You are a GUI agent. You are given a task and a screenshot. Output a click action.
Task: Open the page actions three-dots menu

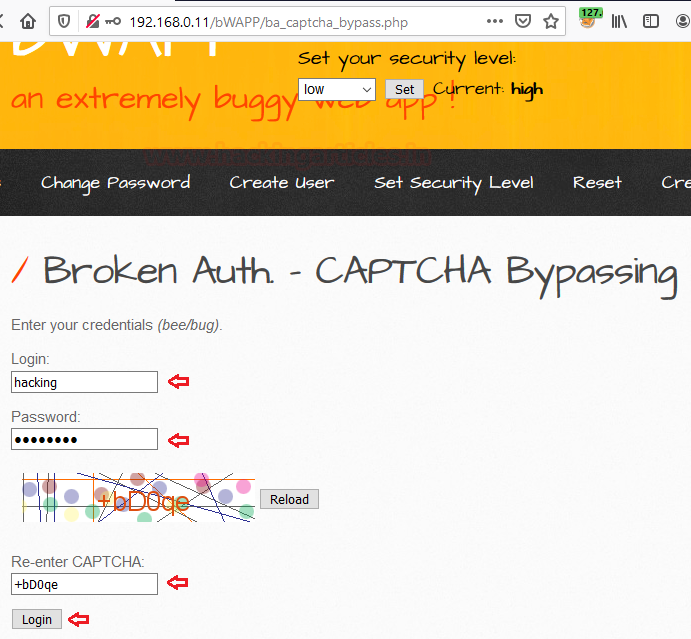[x=494, y=21]
